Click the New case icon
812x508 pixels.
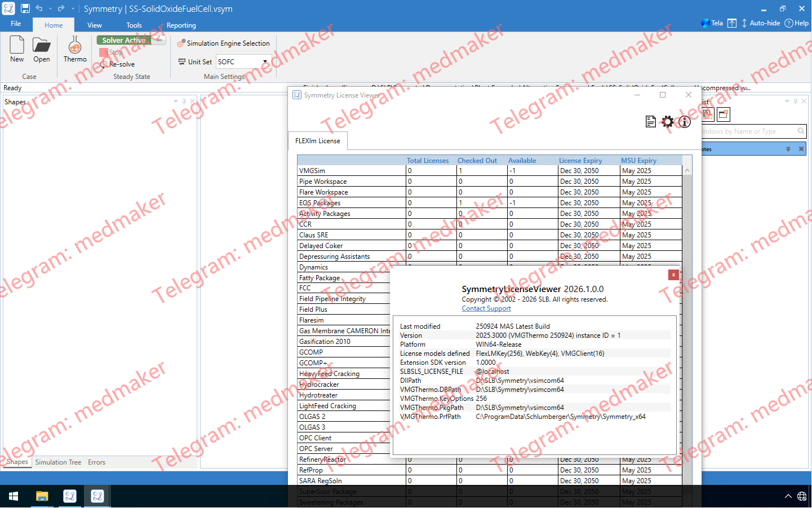[17, 48]
